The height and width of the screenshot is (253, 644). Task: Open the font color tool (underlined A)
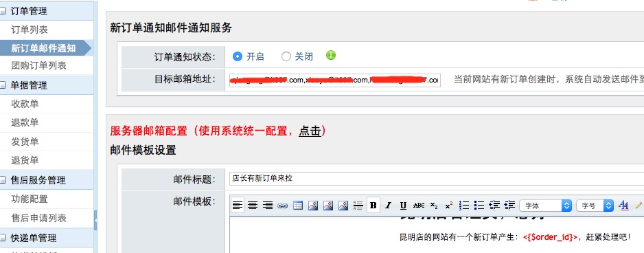point(624,206)
